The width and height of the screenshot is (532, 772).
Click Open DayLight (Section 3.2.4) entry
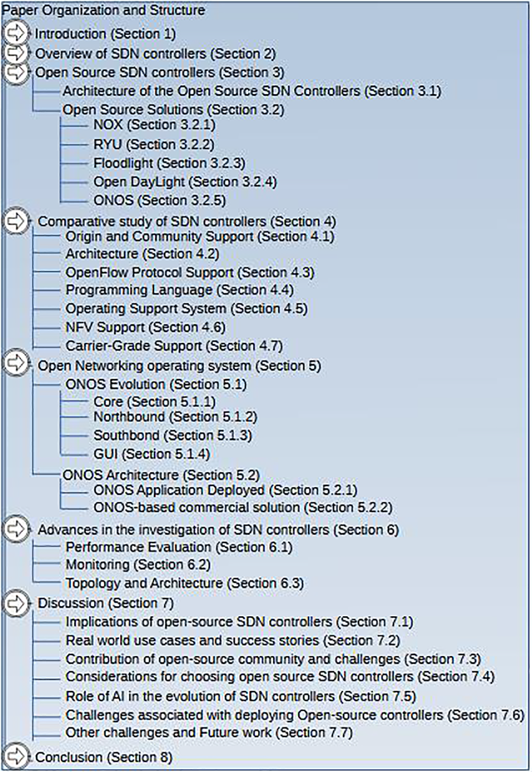[185, 182]
